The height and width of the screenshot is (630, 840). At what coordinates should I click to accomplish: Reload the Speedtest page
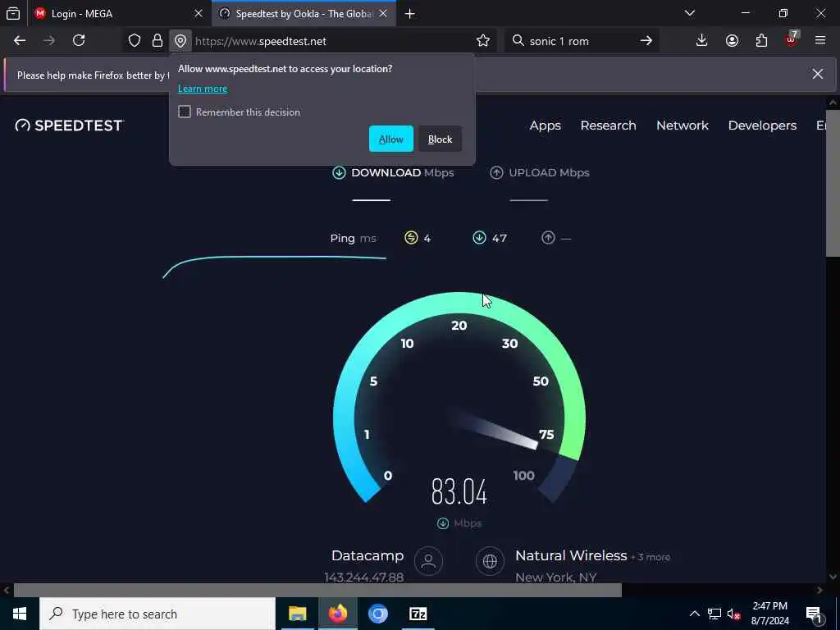click(x=79, y=41)
